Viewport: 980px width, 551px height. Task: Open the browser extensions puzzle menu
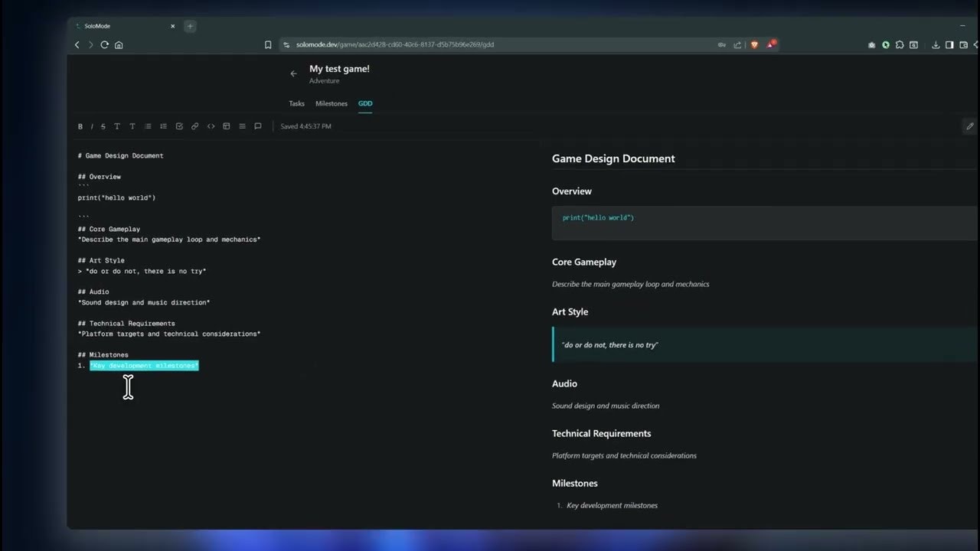(x=900, y=45)
